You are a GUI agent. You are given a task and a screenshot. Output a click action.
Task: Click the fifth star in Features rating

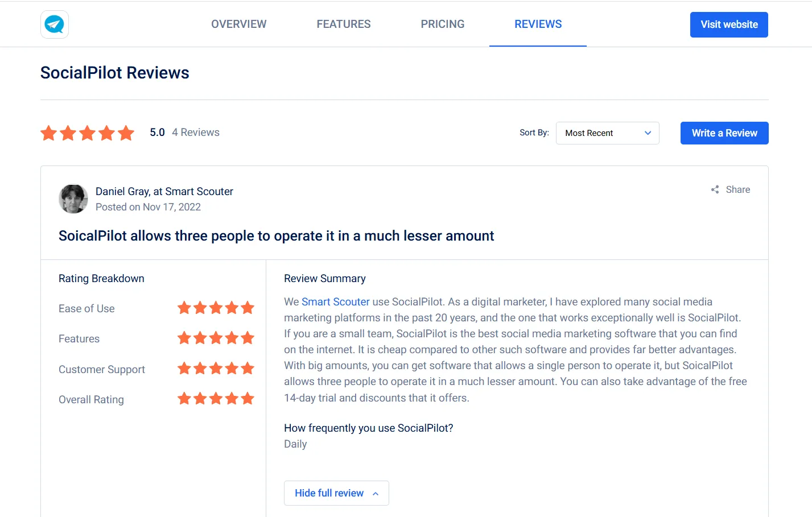coord(248,338)
